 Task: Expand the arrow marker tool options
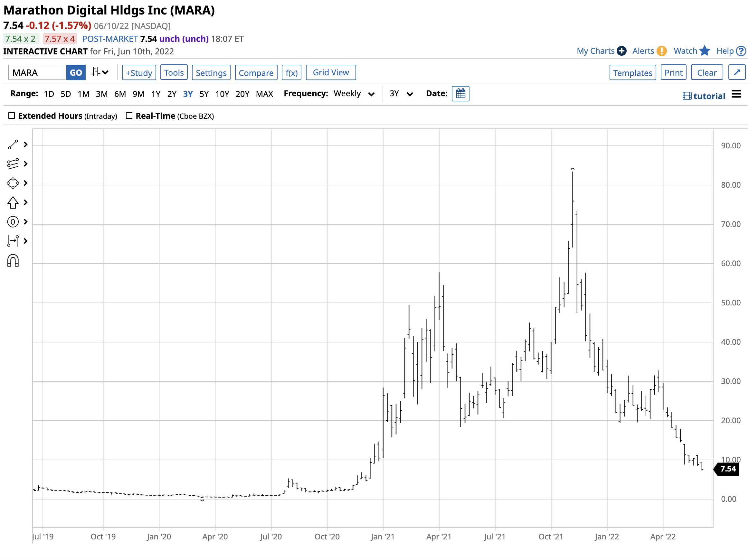[x=25, y=203]
